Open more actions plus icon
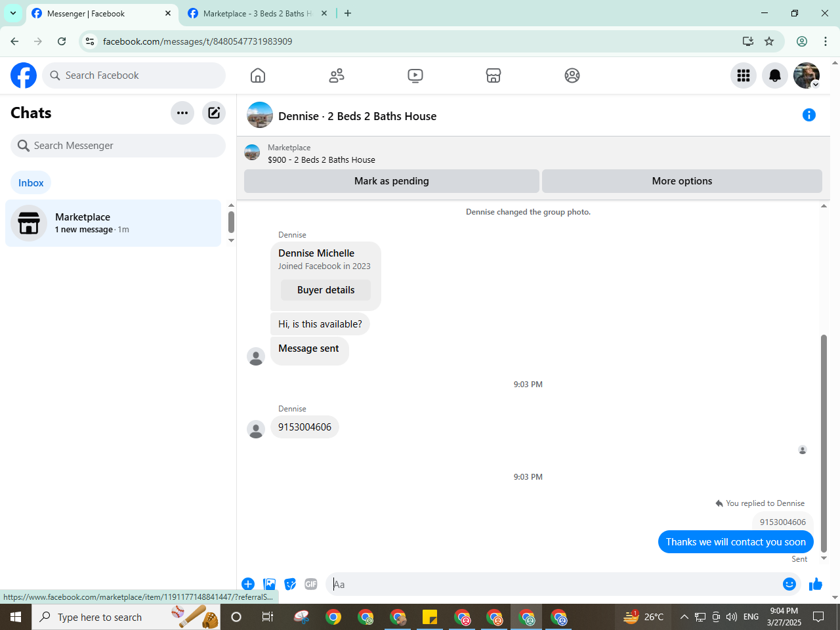 point(248,584)
